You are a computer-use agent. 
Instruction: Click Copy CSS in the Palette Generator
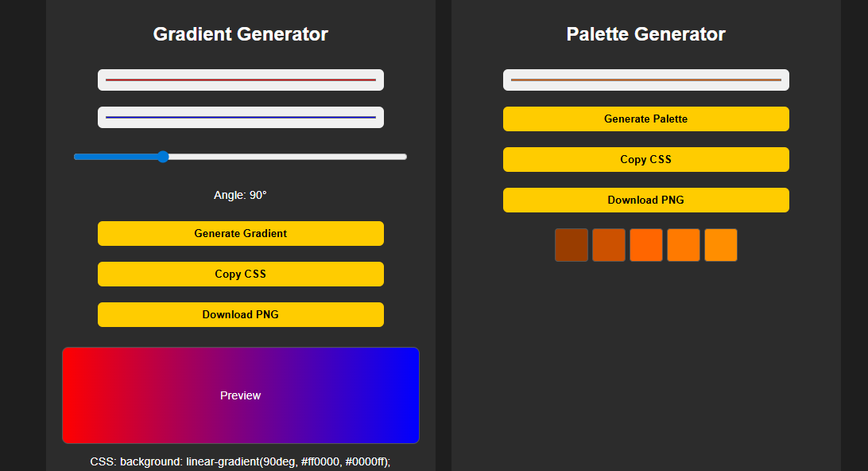(x=645, y=159)
